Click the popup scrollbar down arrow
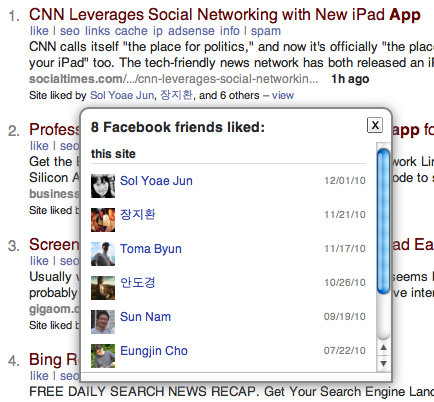 383,363
